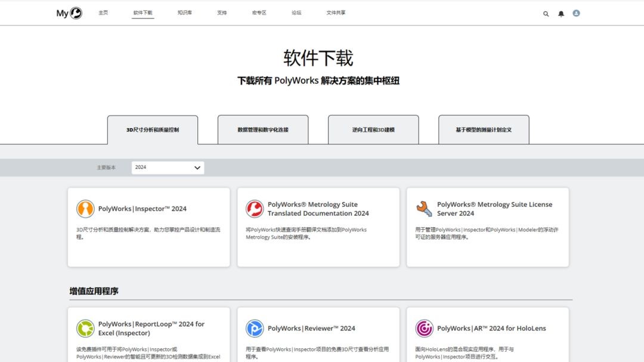The height and width of the screenshot is (362, 644).
Task: Click the My PolyWorks logo
Action: pos(69,13)
